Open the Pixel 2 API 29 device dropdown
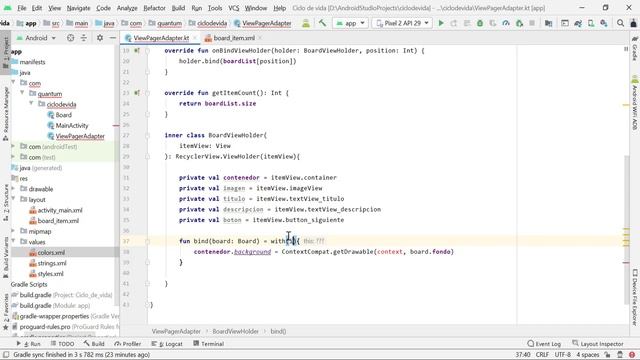The image size is (640, 360). click(402, 23)
